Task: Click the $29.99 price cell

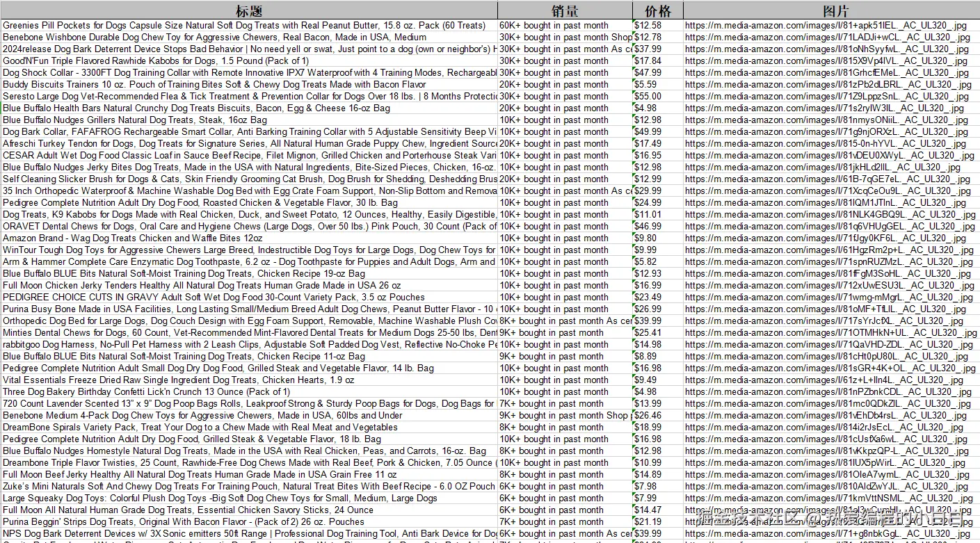Action: click(x=658, y=191)
